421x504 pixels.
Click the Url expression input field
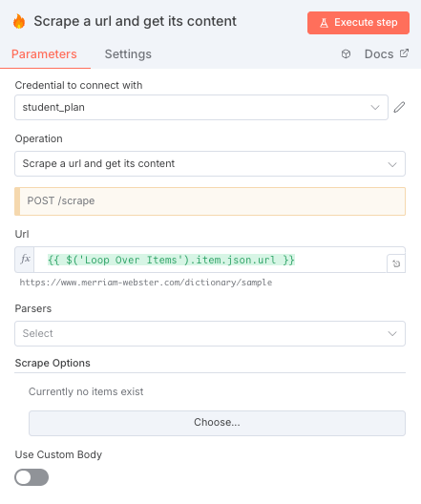[x=210, y=260]
